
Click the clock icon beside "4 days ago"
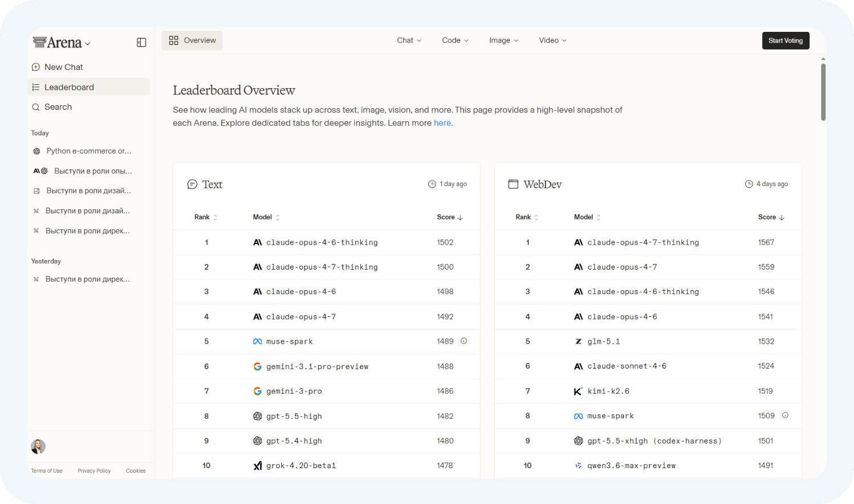click(x=749, y=184)
